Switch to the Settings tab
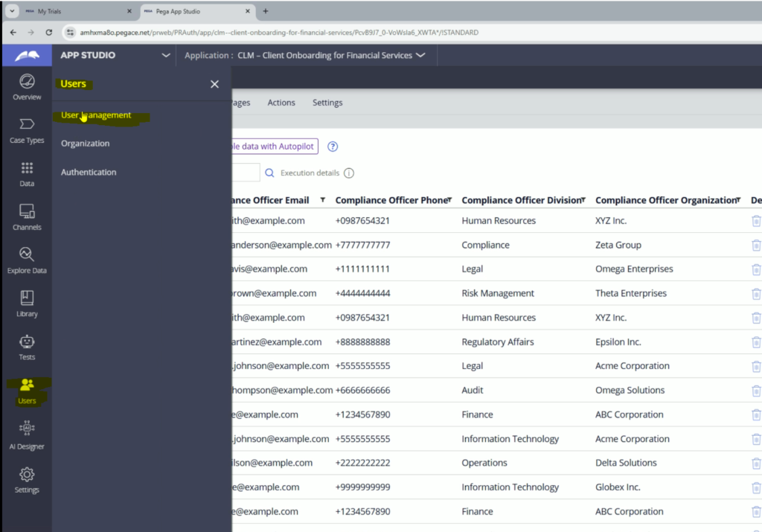Screen dimensions: 762x532 point(327,103)
